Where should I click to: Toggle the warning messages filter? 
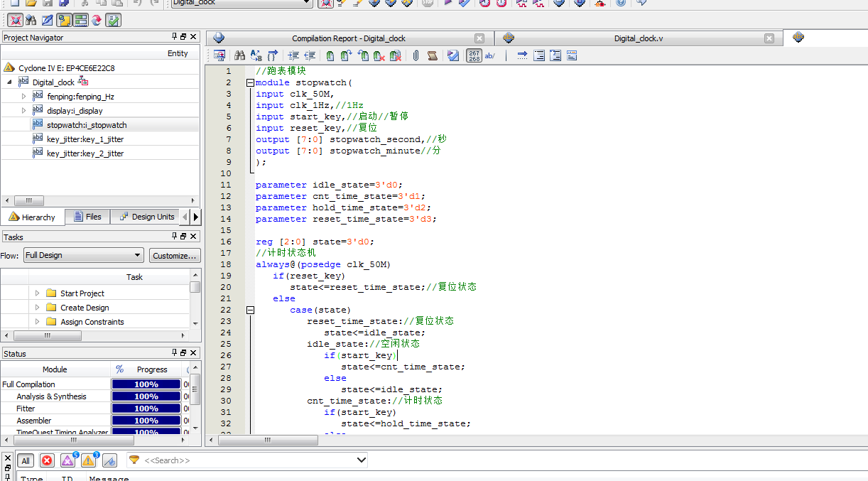[88, 460]
